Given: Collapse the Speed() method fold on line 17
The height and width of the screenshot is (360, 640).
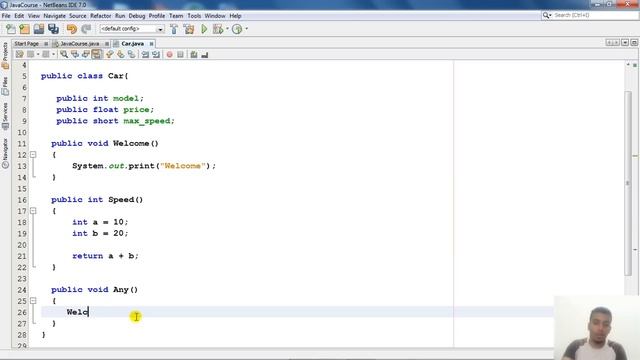Looking at the screenshot, I should [x=33, y=211].
